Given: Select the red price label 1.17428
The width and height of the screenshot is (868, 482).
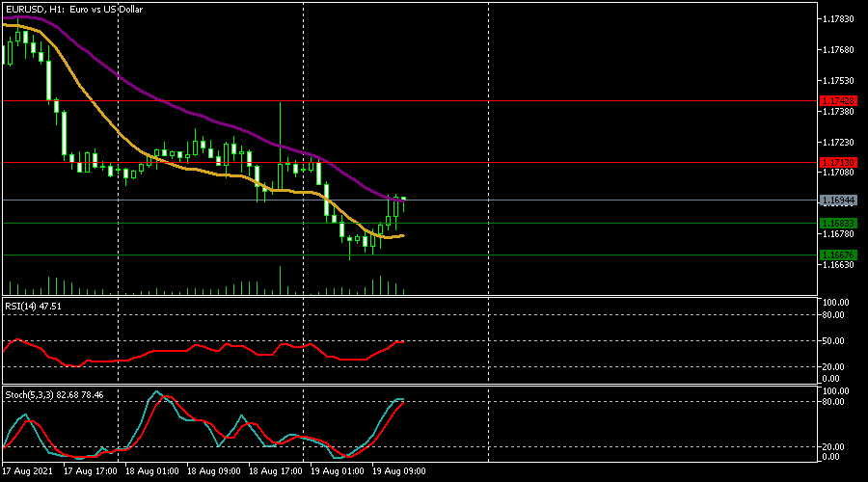Looking at the screenshot, I should 838,100.
